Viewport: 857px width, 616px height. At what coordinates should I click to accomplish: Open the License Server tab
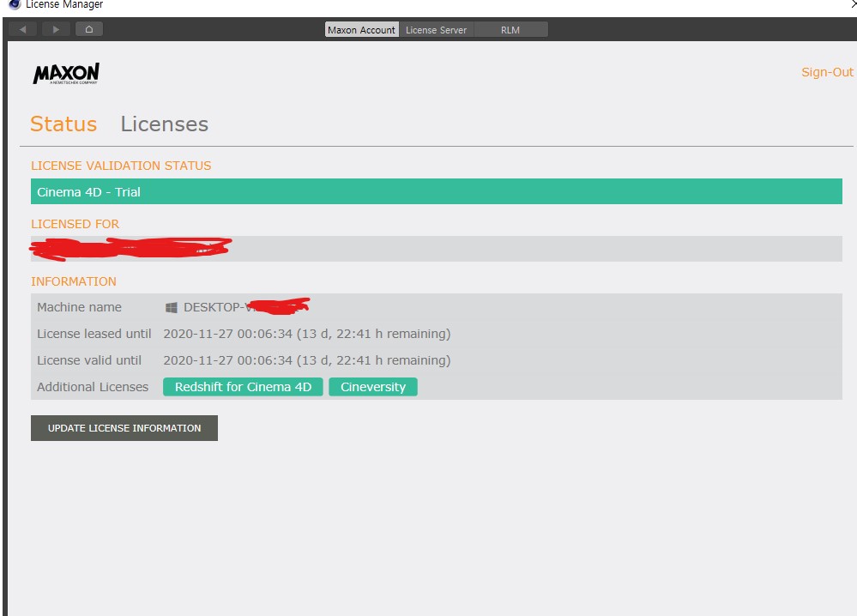pos(436,30)
